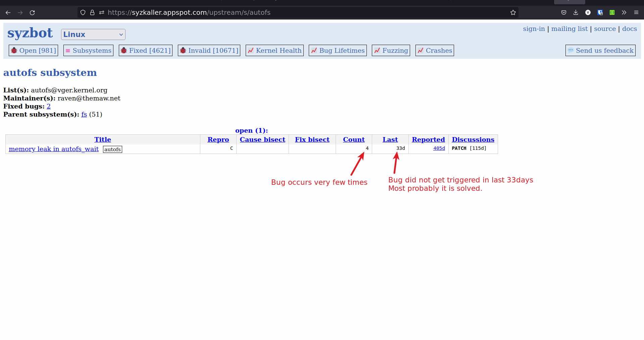644x340 pixels.
Task: Click the 405d reported link
Action: pyautogui.click(x=439, y=148)
